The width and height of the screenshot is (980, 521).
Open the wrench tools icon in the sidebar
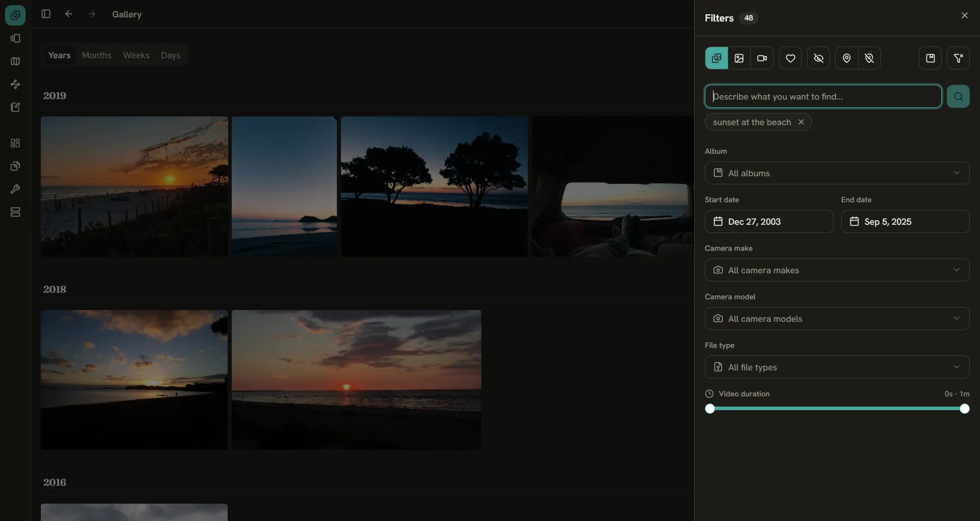(15, 189)
